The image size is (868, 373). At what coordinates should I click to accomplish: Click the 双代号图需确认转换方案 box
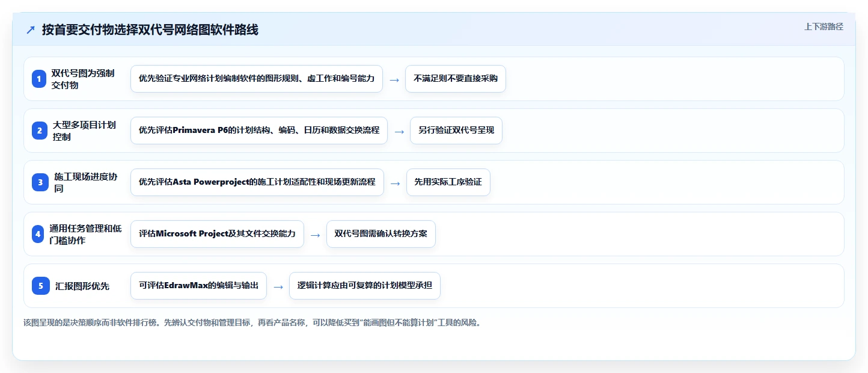tap(381, 234)
